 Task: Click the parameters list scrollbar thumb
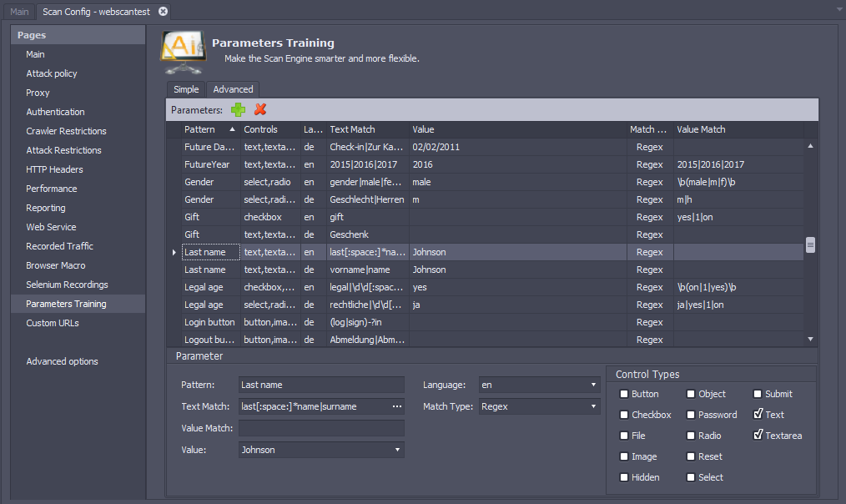pyautogui.click(x=810, y=245)
